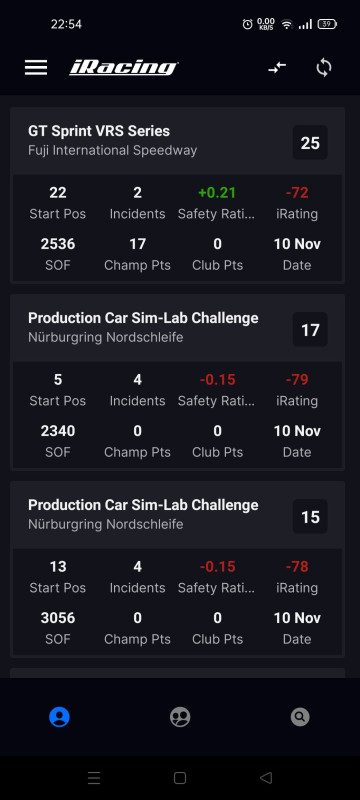Switch to the friends group tab
The width and height of the screenshot is (360, 800).
tap(180, 717)
